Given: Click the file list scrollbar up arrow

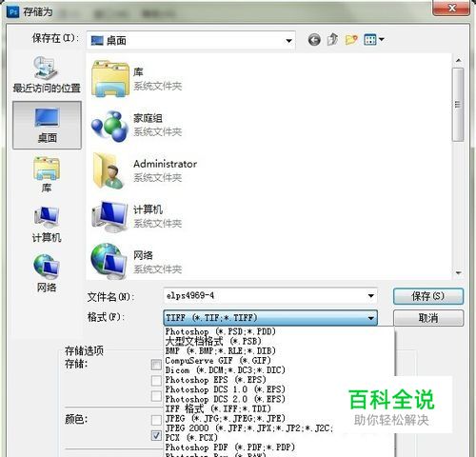Looking at the screenshot, I should (458, 60).
